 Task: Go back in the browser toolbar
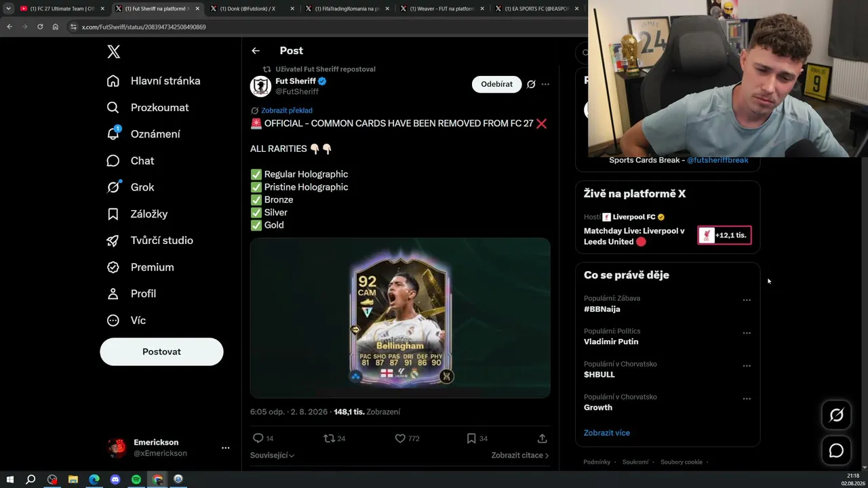9,27
